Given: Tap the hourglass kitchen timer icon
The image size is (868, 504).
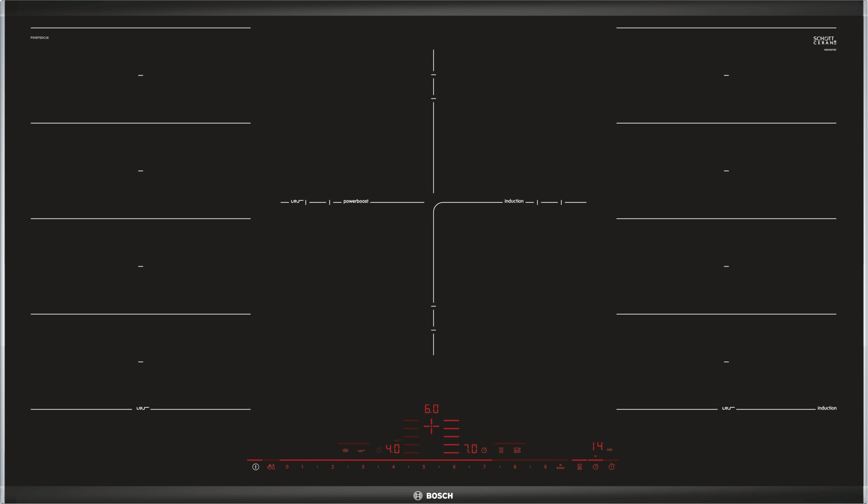Looking at the screenshot, I should (579, 467).
